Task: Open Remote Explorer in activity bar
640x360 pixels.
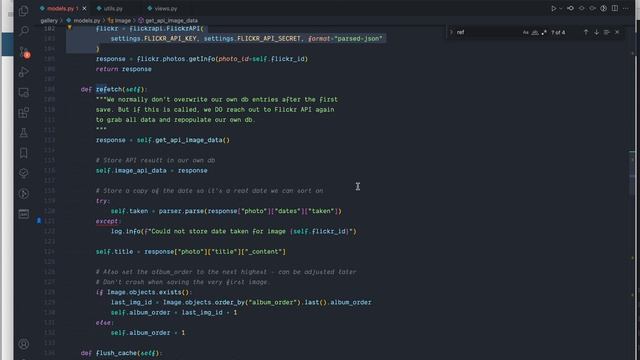Action: click(x=24, y=92)
